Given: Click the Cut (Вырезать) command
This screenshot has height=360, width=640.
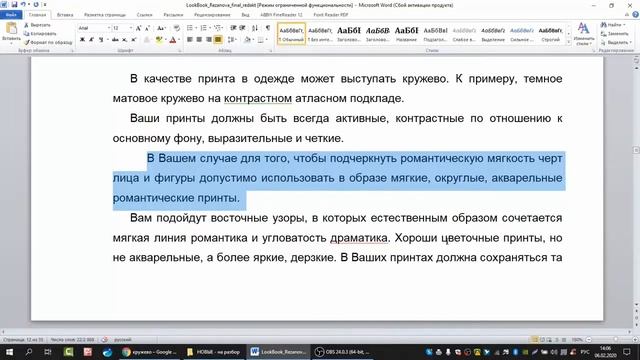Looking at the screenshot, I should click(37, 25).
